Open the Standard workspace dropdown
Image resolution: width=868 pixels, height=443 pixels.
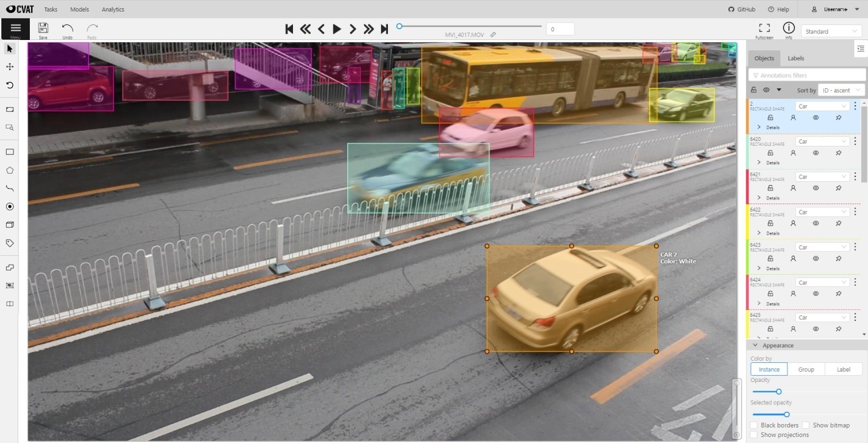(831, 31)
